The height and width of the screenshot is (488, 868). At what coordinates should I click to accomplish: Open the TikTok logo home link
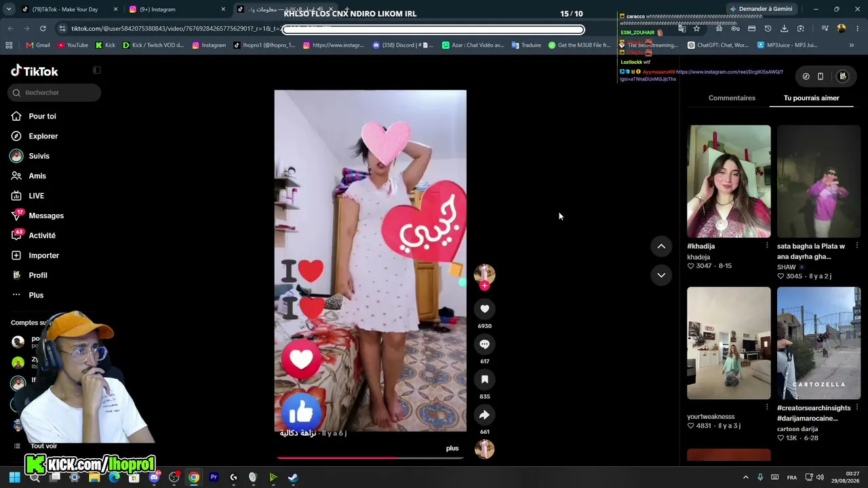tap(35, 71)
